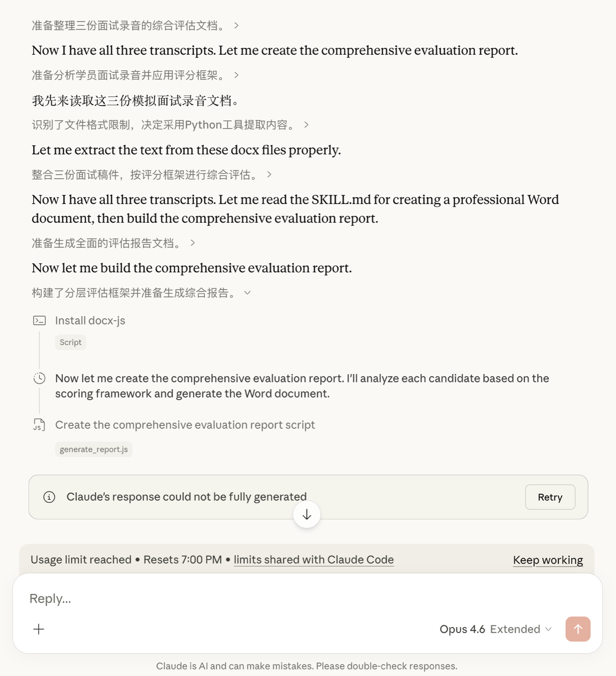
Task: Click the Script tag chip
Action: click(71, 342)
